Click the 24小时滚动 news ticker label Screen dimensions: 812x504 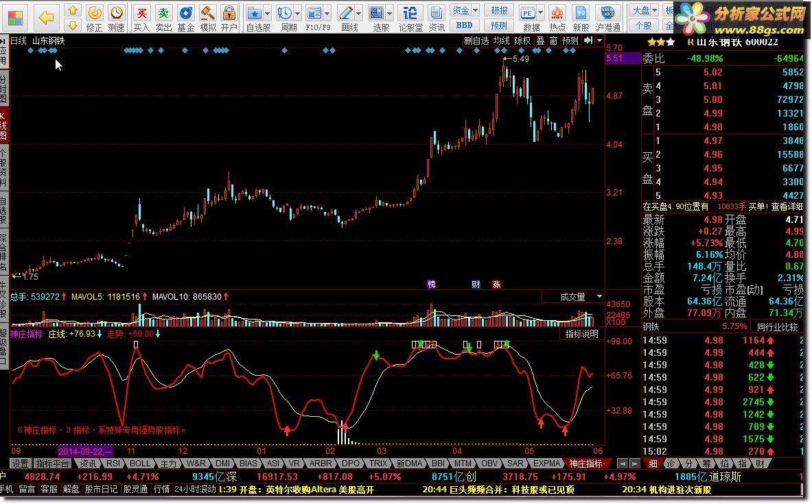(x=195, y=489)
